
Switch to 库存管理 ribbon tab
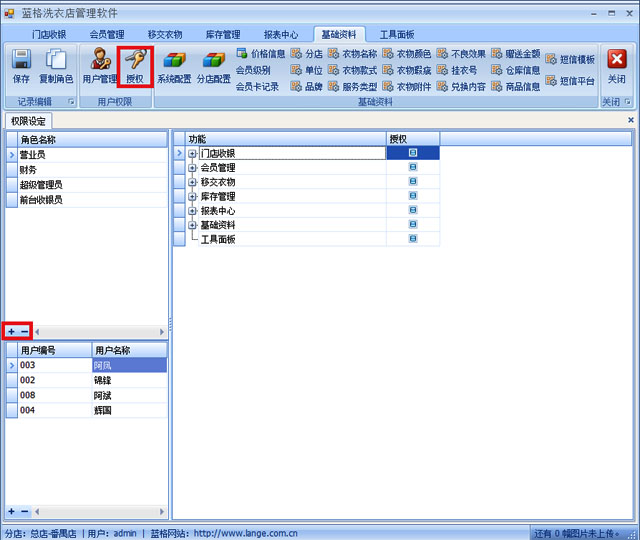coord(223,35)
